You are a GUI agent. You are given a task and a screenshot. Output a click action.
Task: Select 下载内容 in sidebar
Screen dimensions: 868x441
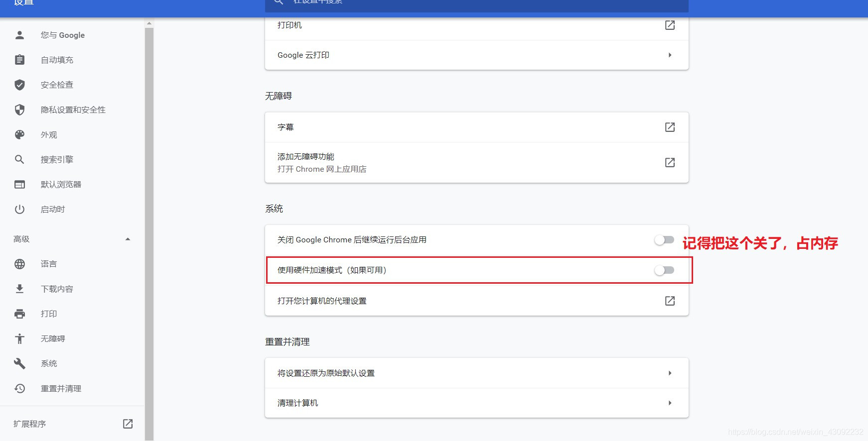pos(57,289)
